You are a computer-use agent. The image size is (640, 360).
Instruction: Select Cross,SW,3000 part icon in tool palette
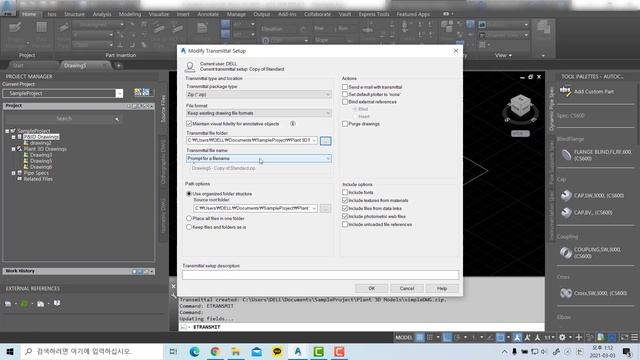(566, 293)
